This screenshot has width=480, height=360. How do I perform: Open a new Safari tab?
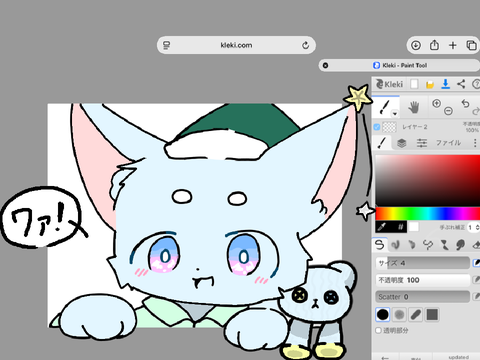point(453,45)
